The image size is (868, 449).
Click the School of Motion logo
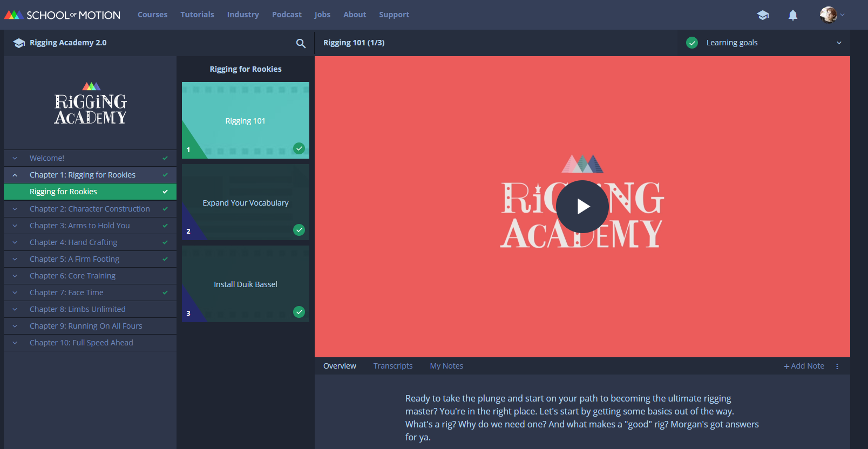(x=62, y=15)
